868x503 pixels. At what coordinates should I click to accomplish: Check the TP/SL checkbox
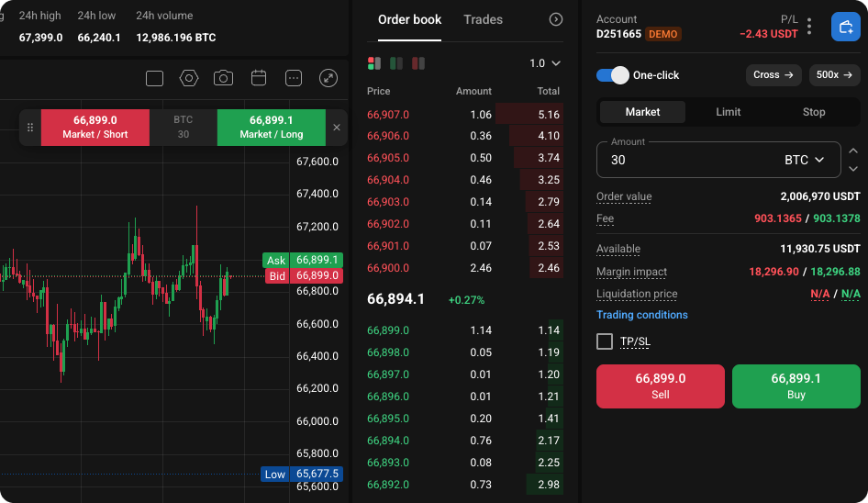pos(605,341)
